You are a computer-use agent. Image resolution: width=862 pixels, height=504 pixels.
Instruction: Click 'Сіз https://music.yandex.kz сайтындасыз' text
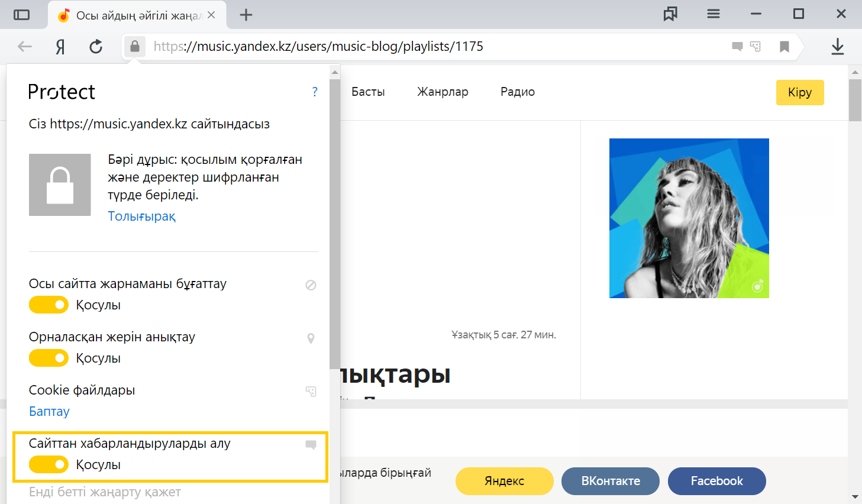click(x=149, y=124)
